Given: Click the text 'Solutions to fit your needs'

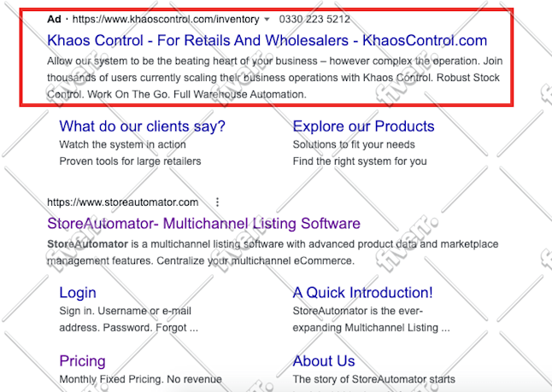Looking at the screenshot, I should (x=354, y=144).
